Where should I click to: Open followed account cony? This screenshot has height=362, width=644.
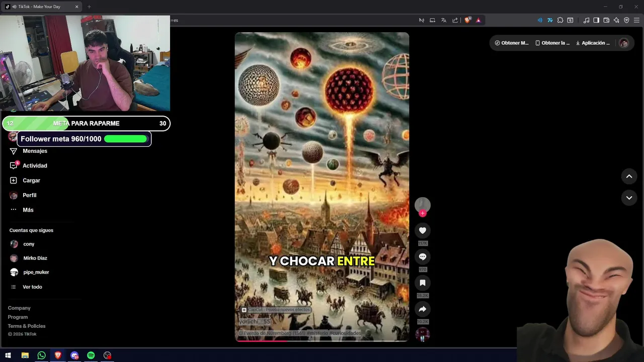tap(29, 244)
